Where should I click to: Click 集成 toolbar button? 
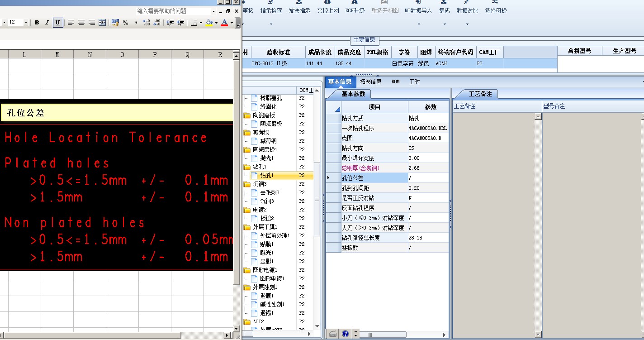pyautogui.click(x=444, y=10)
